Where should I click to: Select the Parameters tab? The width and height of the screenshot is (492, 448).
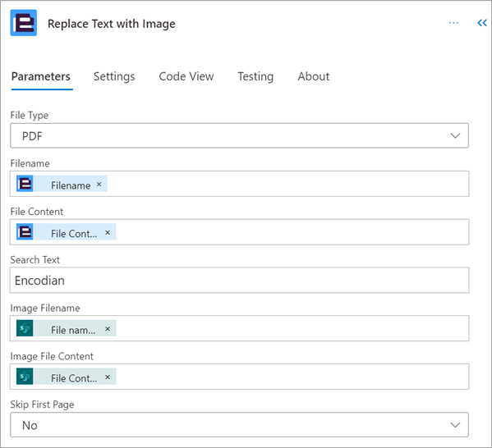coord(41,76)
